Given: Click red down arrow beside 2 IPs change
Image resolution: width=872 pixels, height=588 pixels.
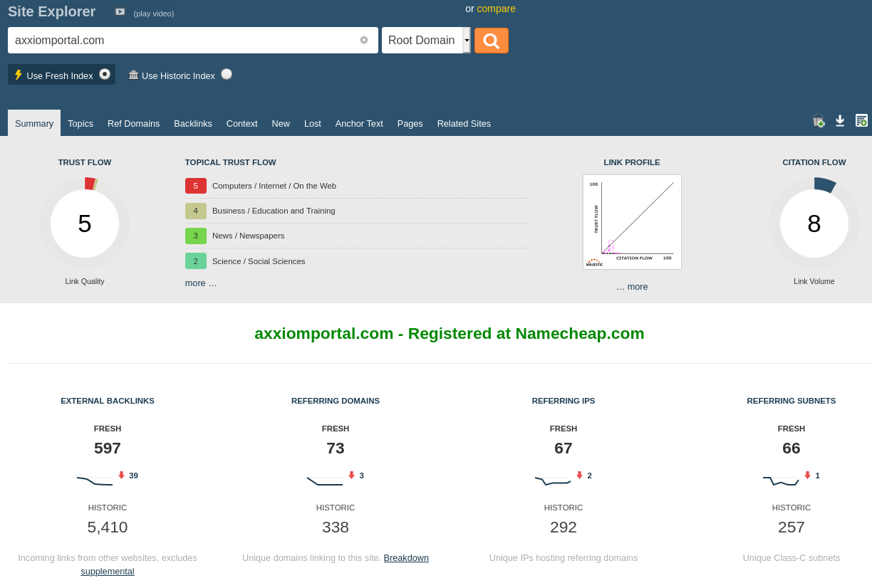Looking at the screenshot, I should point(579,476).
